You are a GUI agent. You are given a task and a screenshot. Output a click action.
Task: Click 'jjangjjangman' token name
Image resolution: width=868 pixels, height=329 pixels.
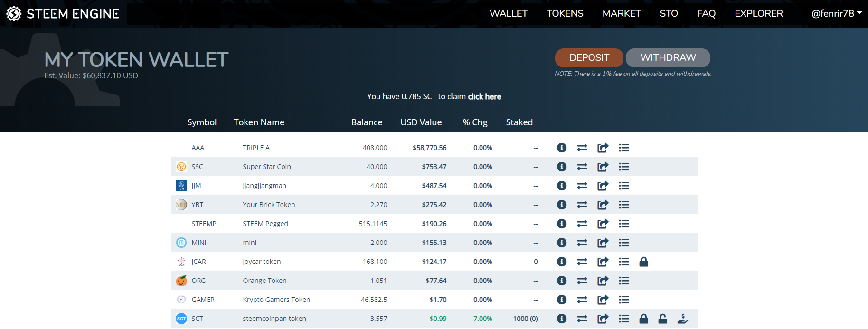[x=264, y=186]
